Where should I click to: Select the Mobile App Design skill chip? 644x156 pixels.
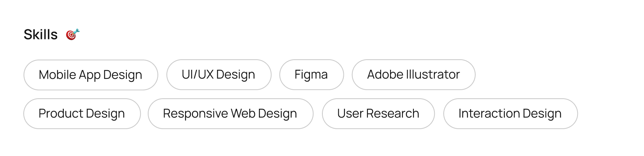point(91,75)
